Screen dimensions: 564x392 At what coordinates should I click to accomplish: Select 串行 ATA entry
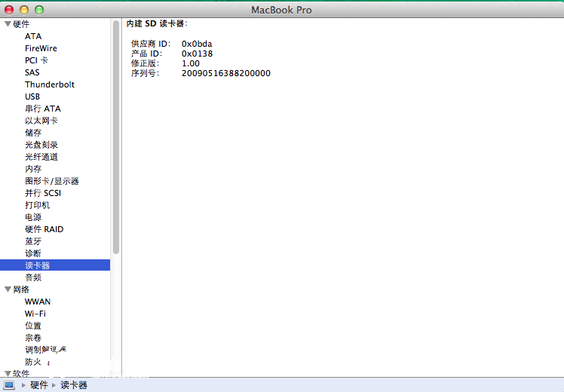click(x=43, y=109)
